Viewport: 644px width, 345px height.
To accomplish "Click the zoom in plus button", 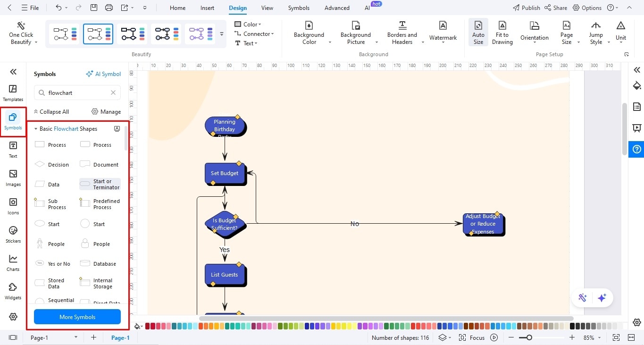I will [572, 337].
